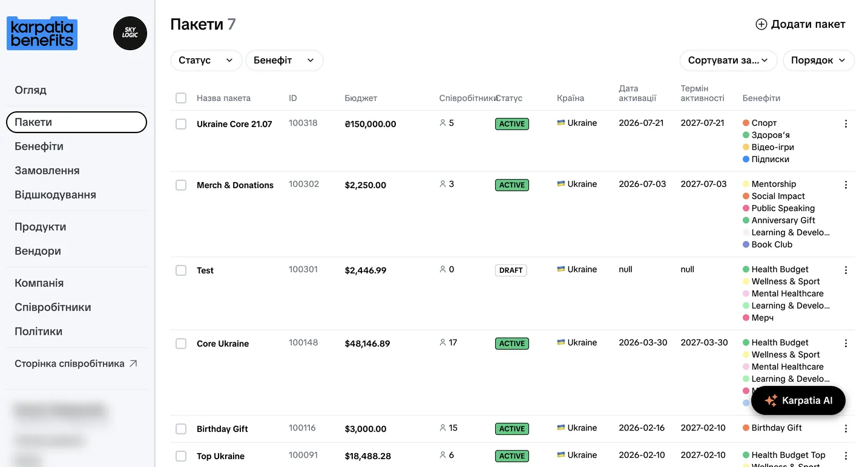The height and width of the screenshot is (467, 868).
Task: Open the Karpatia Benefits logo home
Action: coord(42,33)
